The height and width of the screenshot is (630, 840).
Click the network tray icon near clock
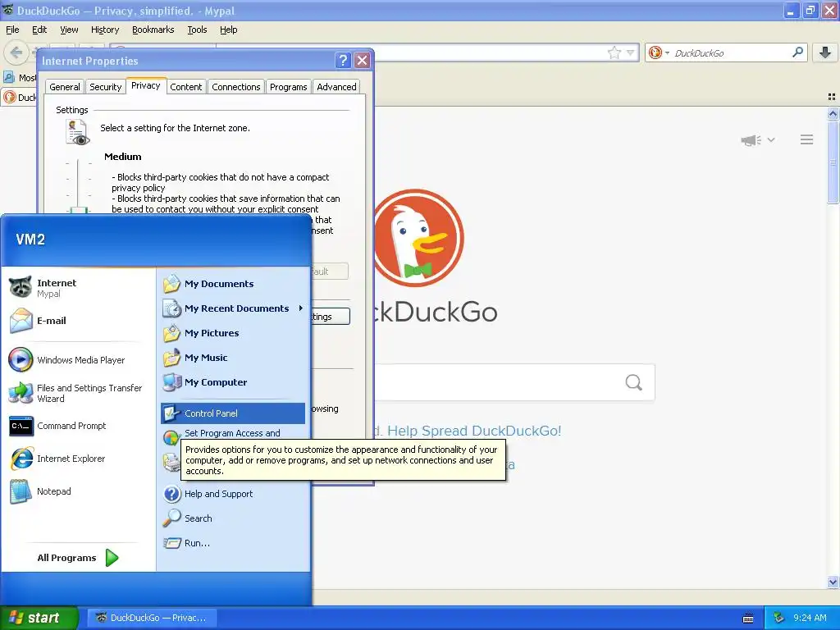click(779, 618)
